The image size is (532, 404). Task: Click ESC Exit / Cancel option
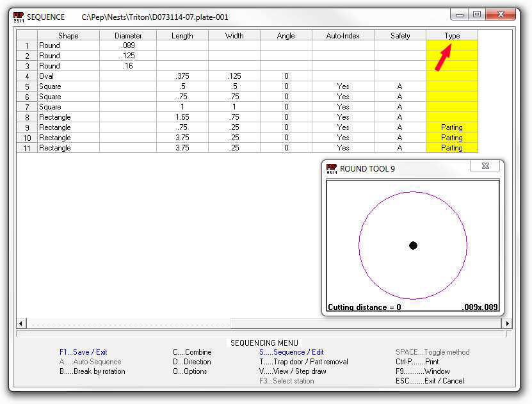pos(431,381)
